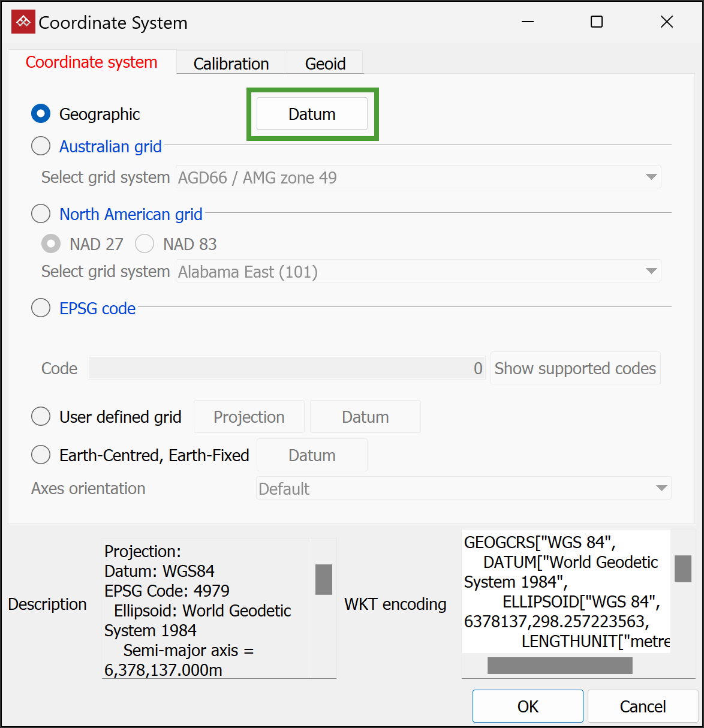Select the Geographic radio button
Screen dimensions: 704x728
point(41,113)
